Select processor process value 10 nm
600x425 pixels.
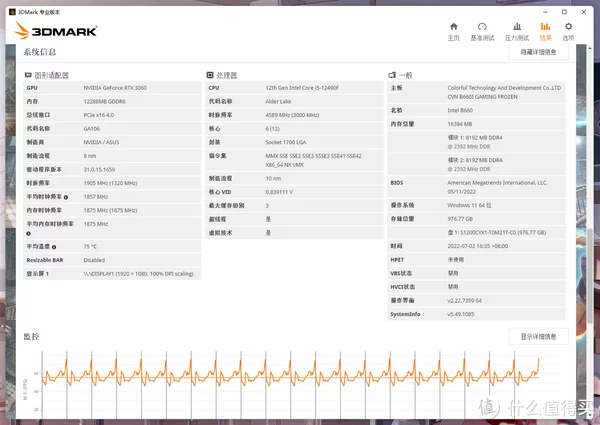pyautogui.click(x=273, y=179)
